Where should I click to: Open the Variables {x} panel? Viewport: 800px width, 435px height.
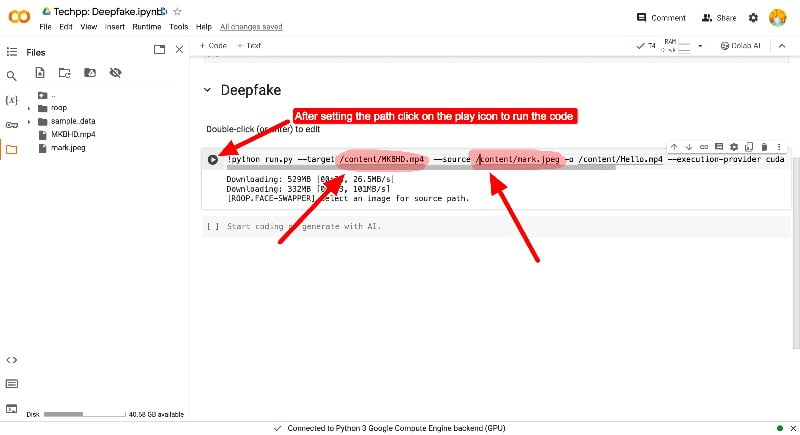point(11,100)
